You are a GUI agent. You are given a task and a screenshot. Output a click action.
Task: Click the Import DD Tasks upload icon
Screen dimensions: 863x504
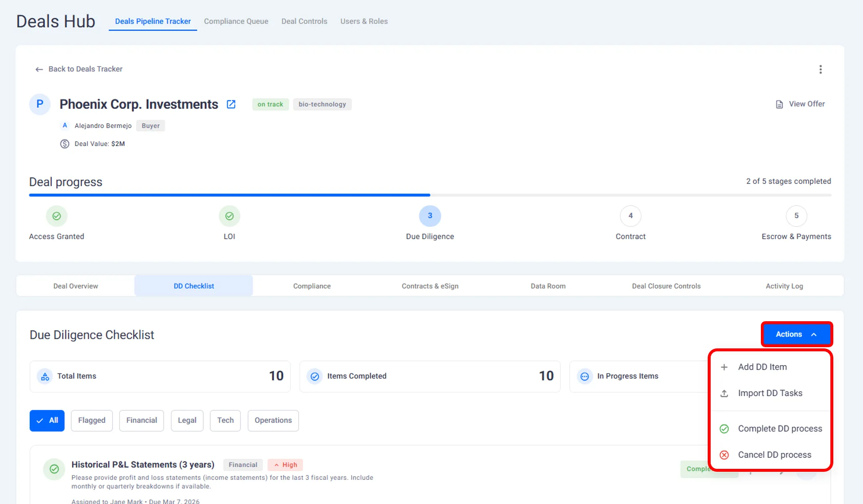pos(724,394)
